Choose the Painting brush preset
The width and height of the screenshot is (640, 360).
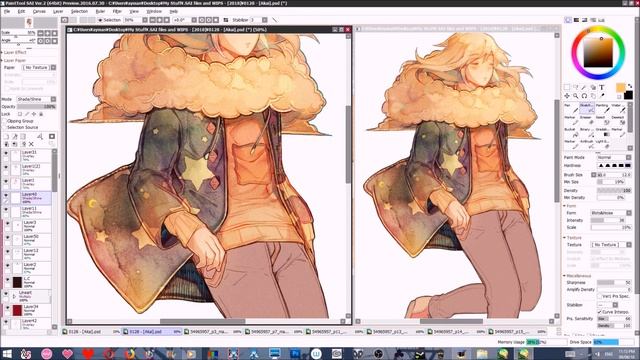point(603,109)
